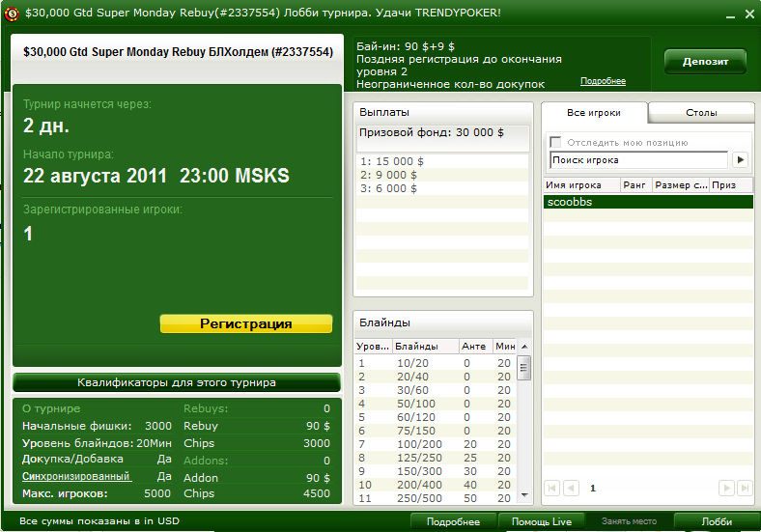The height and width of the screenshot is (532, 761).
Task: Click 'Призовой фонд: 30 000 $' text
Action: (432, 132)
